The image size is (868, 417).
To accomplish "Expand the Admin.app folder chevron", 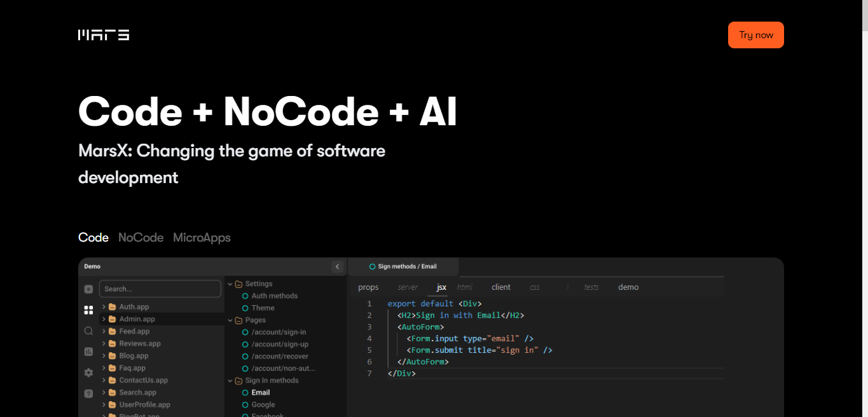I will point(104,319).
